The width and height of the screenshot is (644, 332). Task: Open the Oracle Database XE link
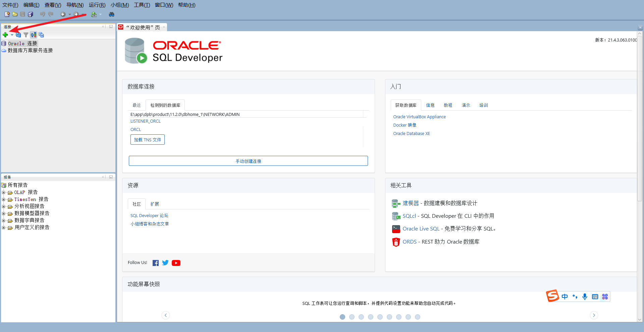pos(412,134)
